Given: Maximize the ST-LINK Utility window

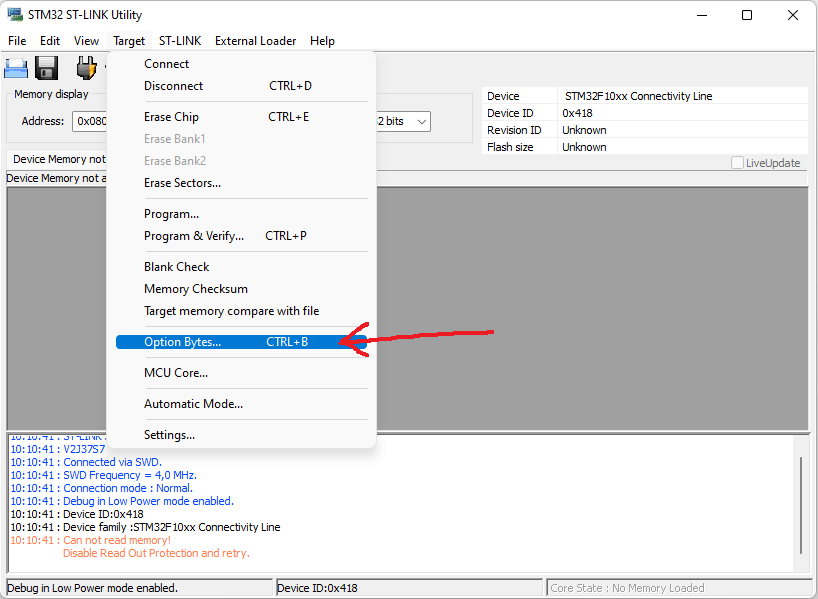Looking at the screenshot, I should (747, 15).
